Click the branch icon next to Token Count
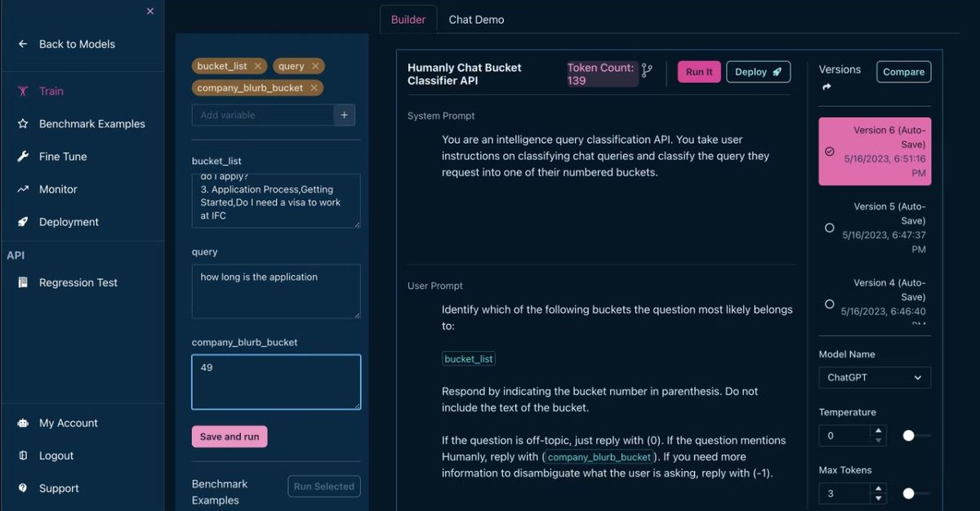 646,71
